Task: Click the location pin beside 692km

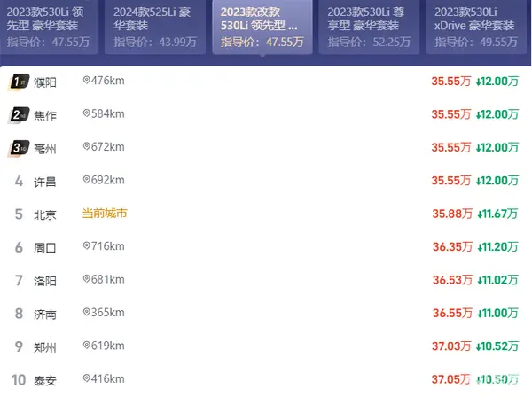Action: point(87,180)
